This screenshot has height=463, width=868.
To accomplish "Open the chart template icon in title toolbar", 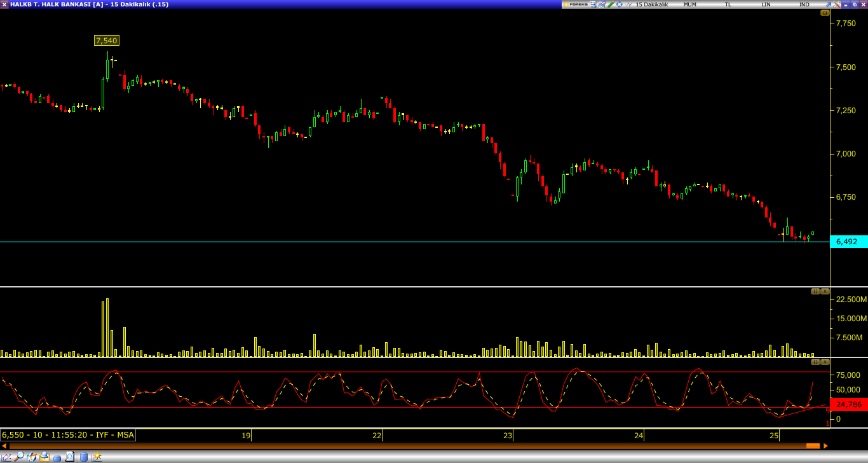I will tap(601, 4).
